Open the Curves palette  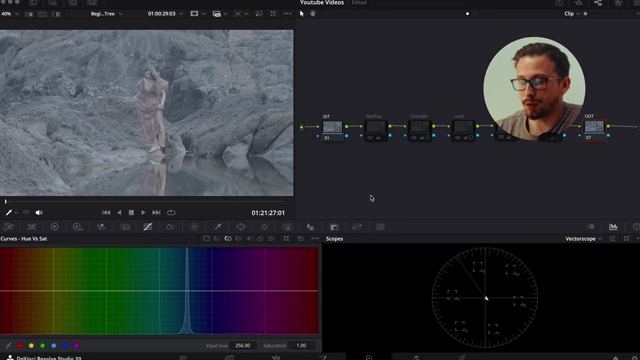click(x=148, y=227)
